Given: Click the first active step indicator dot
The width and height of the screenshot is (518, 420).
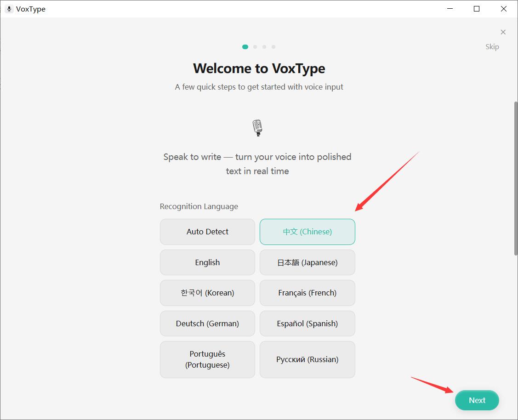Looking at the screenshot, I should pyautogui.click(x=245, y=47).
